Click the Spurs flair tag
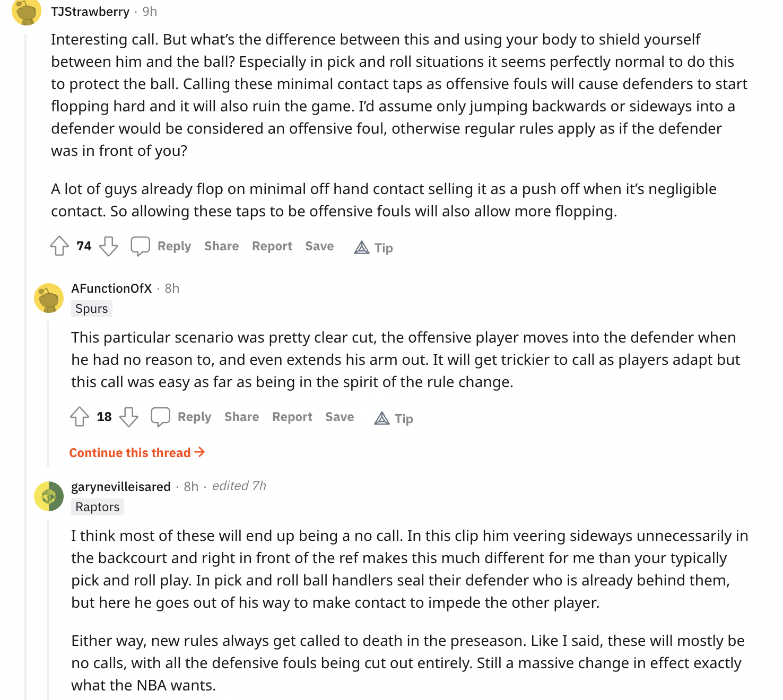 pyautogui.click(x=92, y=309)
